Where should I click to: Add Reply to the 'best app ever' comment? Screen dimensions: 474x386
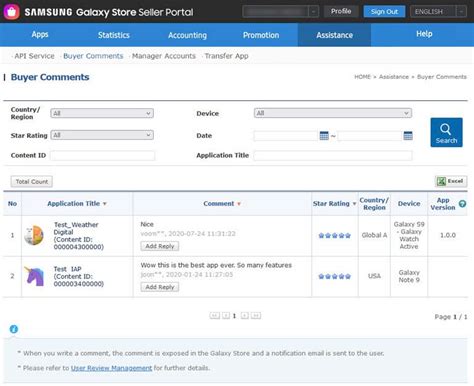point(160,287)
